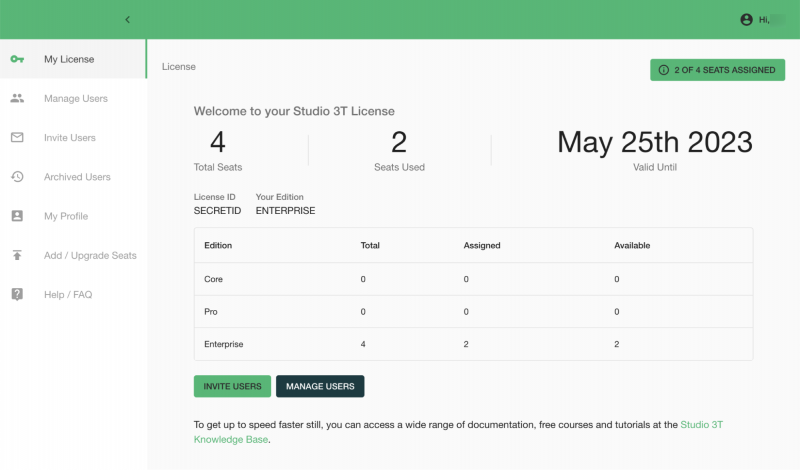
Task: Click Enterprise row total value 4
Action: (x=363, y=344)
